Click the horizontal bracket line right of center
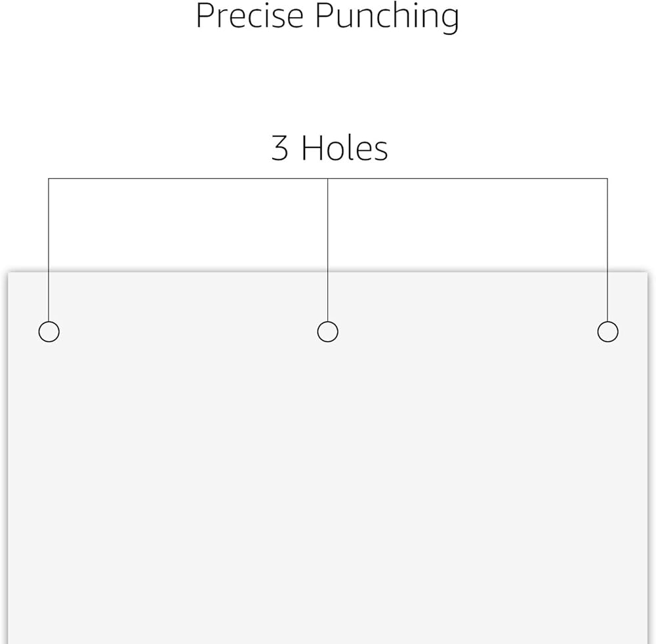 pyautogui.click(x=467, y=178)
